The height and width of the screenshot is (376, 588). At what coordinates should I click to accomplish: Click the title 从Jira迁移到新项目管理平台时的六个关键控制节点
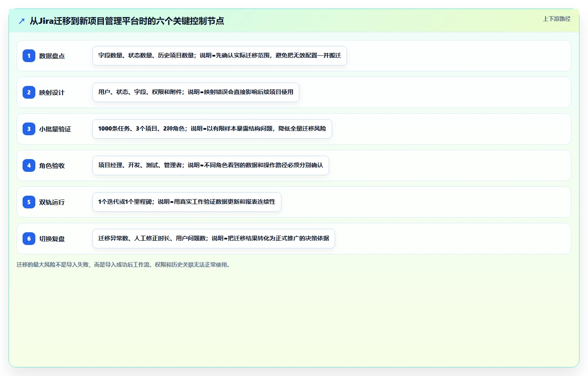point(127,21)
